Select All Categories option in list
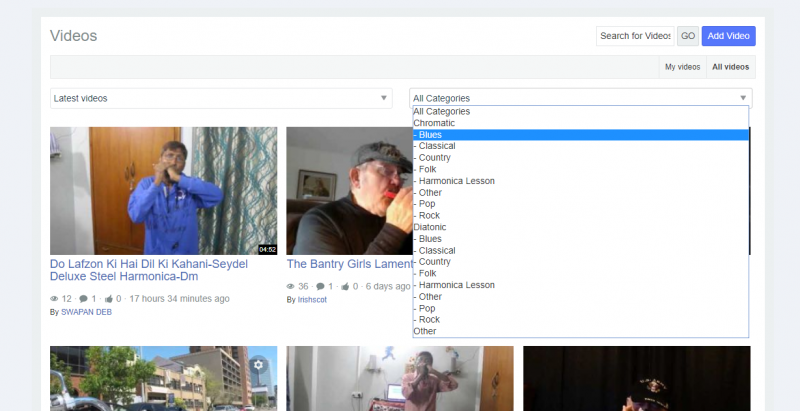Image resolution: width=800 pixels, height=411 pixels. coord(581,111)
